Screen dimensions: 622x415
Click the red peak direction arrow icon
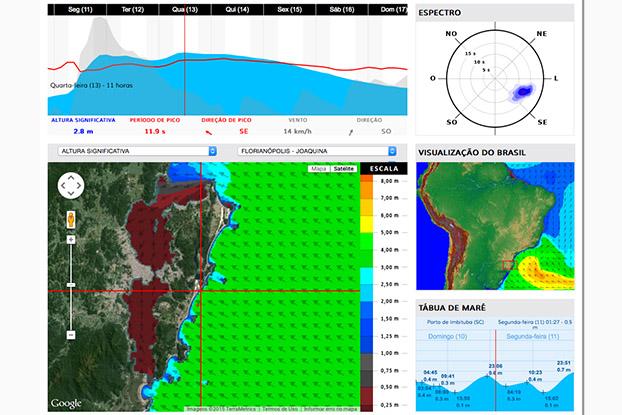pos(208,132)
